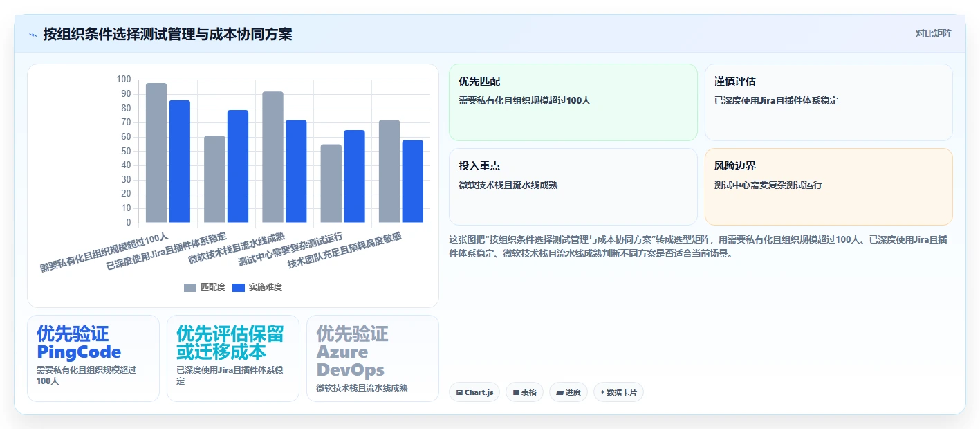980x429 pixels.
Task: Click 测试中心需要复杂测试运行 text in 风险边界 card
Action: pos(768,185)
